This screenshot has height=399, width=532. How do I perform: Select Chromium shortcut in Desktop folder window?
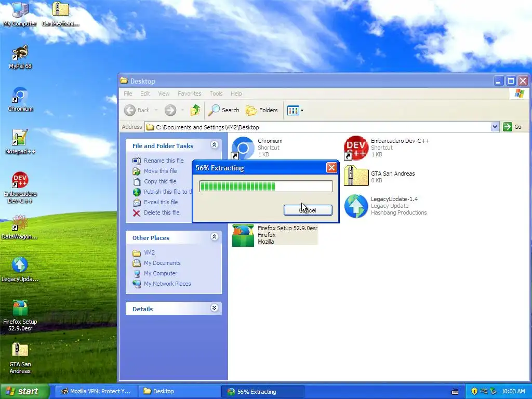[257, 148]
